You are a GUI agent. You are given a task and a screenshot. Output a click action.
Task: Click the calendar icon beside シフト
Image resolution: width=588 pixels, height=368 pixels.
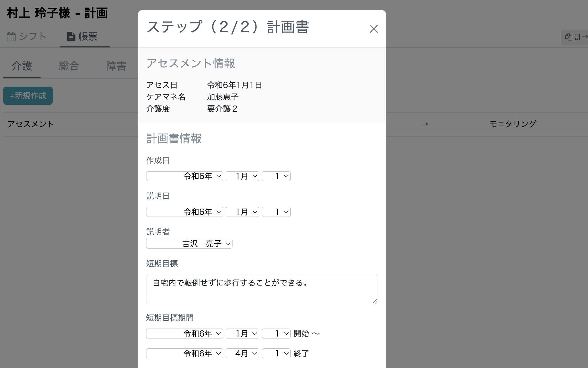(11, 36)
